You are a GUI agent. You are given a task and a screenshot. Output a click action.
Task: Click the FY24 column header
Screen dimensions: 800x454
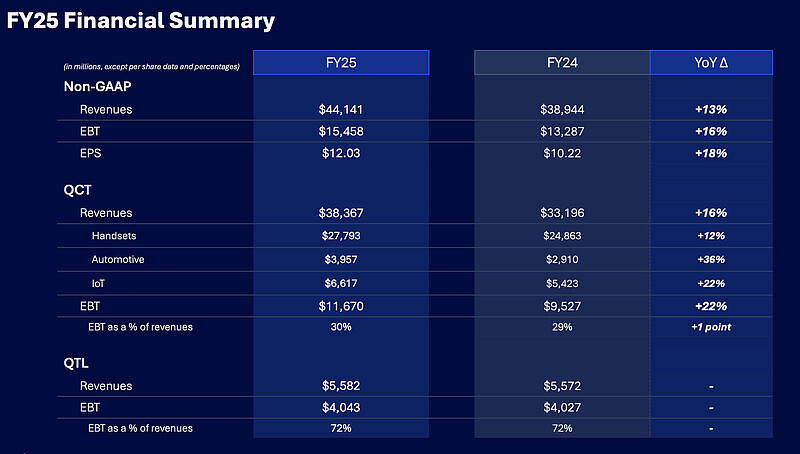[x=561, y=62]
